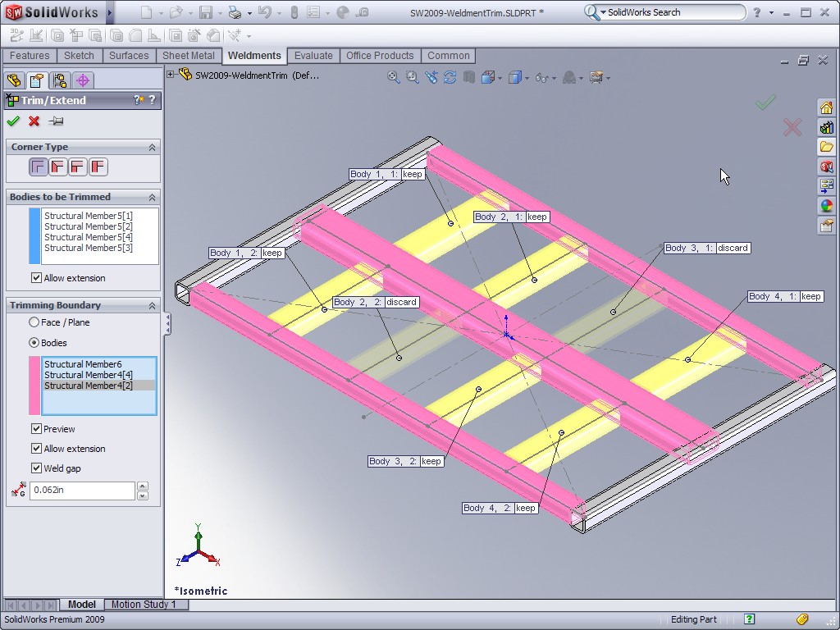Click green checkmark OK in Trim/Extend panel
The height and width of the screenshot is (630, 840).
[x=13, y=121]
